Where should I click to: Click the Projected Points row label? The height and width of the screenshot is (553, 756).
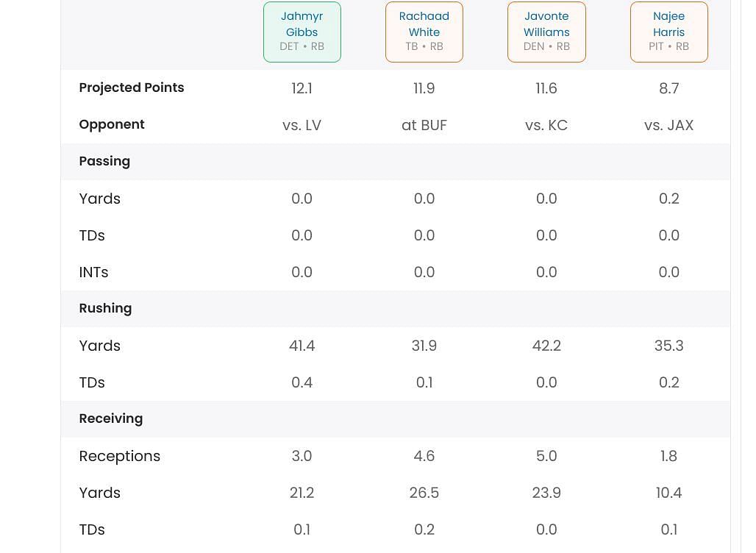pyautogui.click(x=132, y=88)
